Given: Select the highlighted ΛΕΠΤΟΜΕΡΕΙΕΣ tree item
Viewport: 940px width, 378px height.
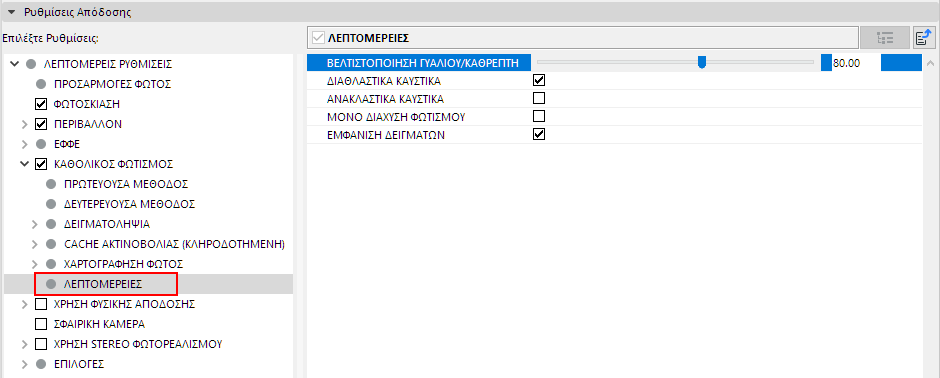Looking at the screenshot, I should point(103,284).
